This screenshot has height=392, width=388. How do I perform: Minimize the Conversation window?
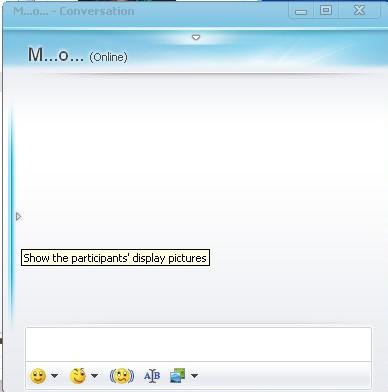tap(301, 11)
